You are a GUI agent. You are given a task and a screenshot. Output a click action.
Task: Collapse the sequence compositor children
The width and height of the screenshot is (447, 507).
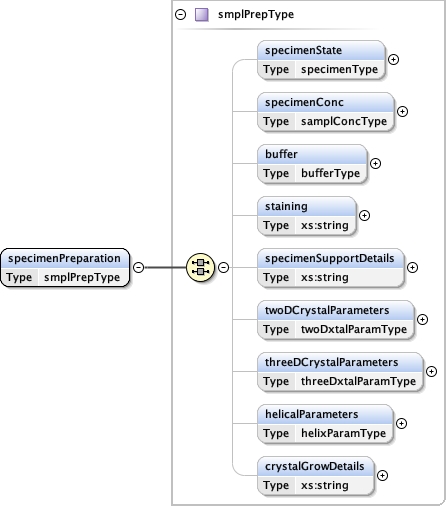(223, 267)
